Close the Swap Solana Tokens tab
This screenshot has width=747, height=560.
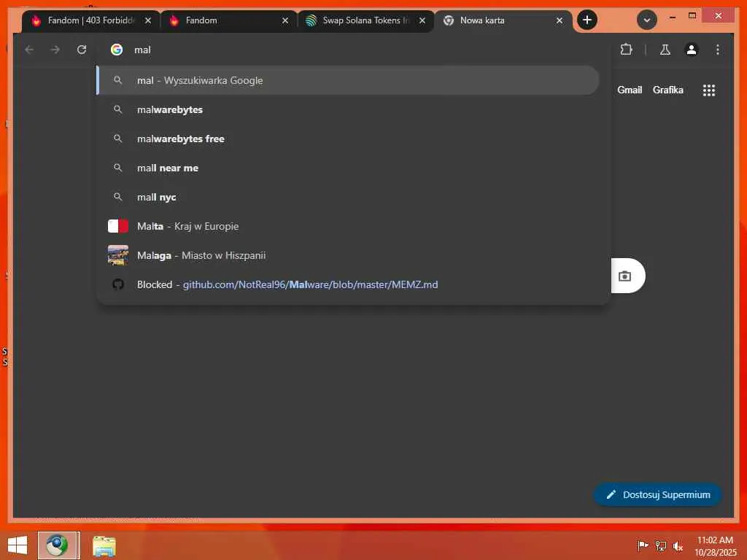422,20
